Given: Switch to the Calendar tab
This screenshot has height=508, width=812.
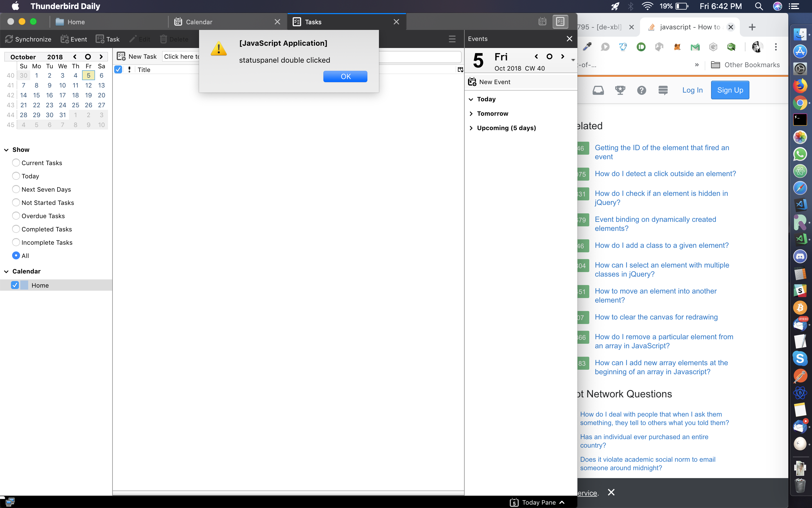Looking at the screenshot, I should tap(228, 22).
